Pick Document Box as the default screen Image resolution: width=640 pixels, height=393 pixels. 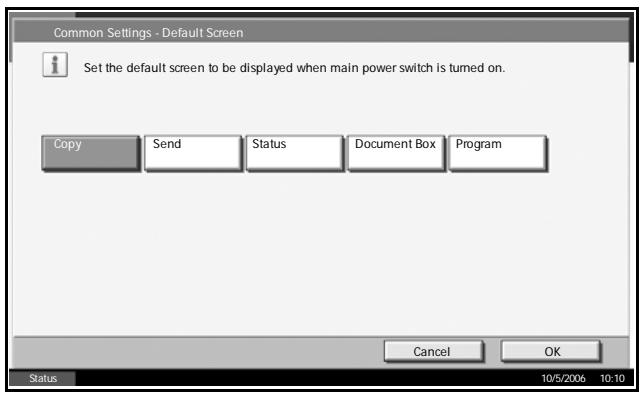click(396, 153)
